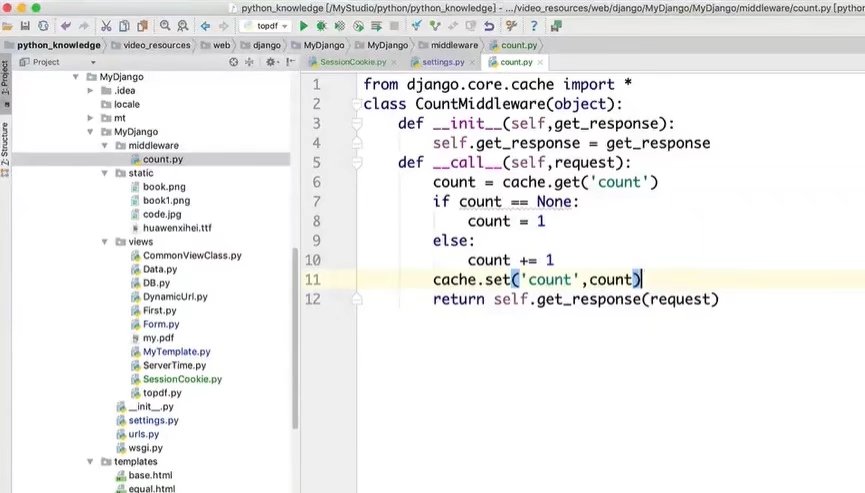The image size is (865, 493).
Task: Start Debug with the bug icon
Action: (322, 26)
